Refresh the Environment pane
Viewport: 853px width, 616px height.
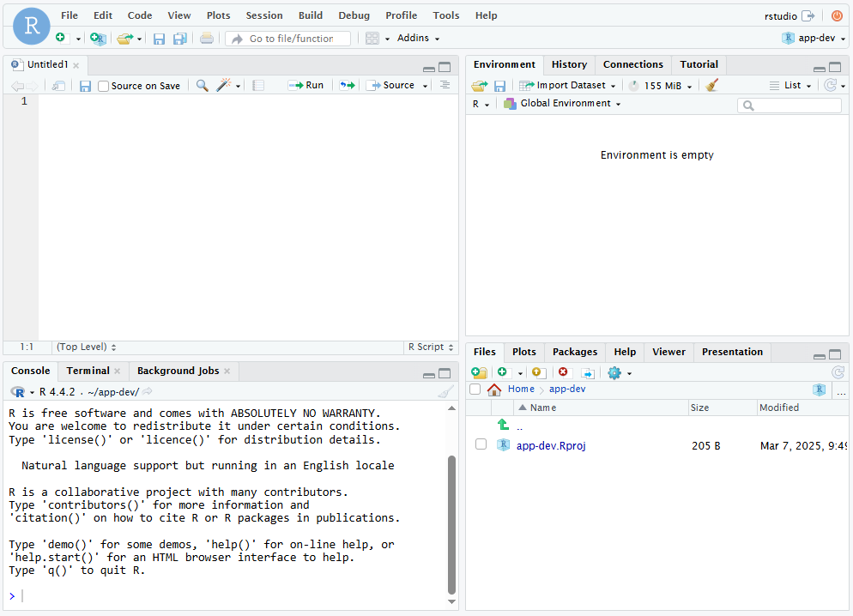point(830,85)
